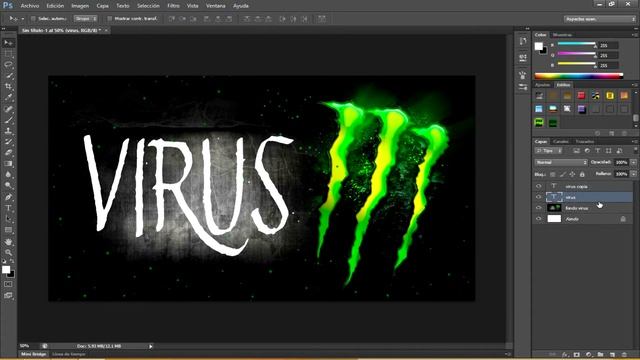Click the lock all icon in Capas

582,174
